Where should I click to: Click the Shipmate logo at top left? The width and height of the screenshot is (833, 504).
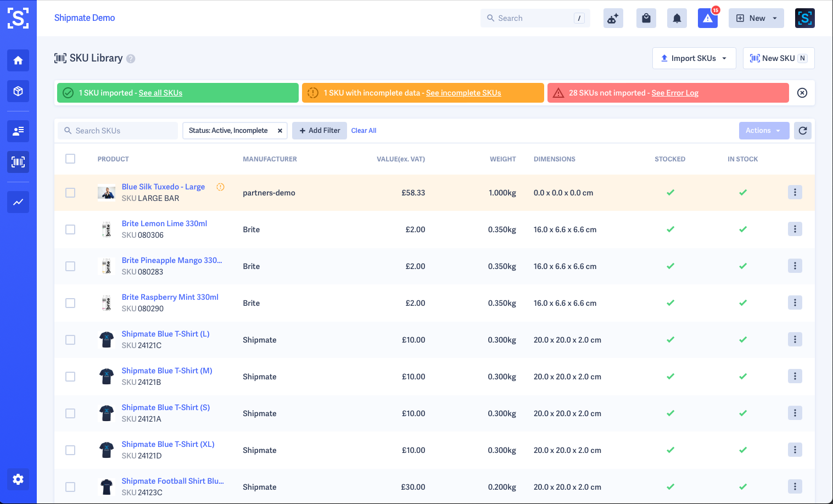pos(18,18)
